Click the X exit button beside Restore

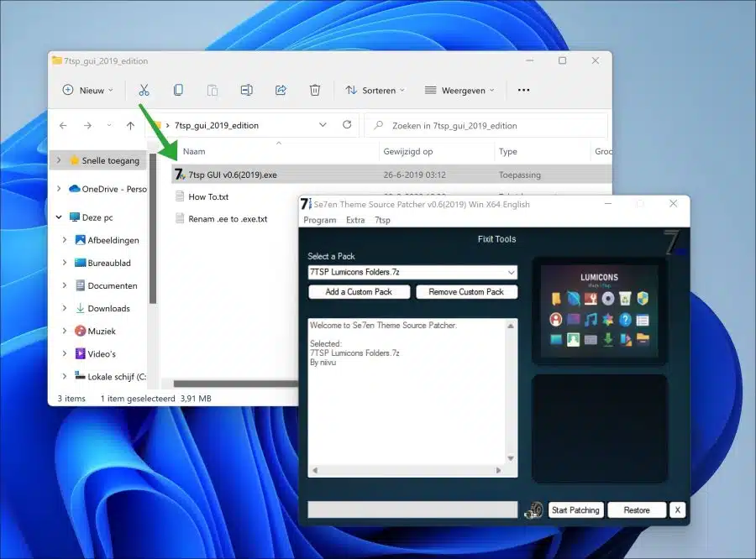pos(677,509)
